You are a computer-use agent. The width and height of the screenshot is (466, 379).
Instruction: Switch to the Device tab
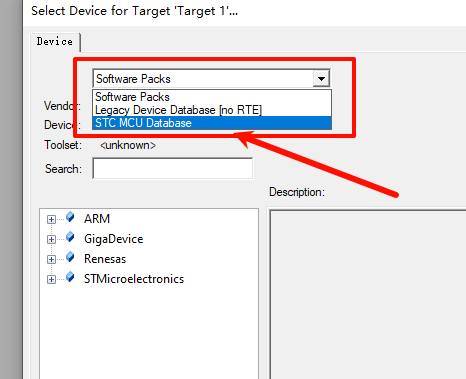tap(55, 42)
